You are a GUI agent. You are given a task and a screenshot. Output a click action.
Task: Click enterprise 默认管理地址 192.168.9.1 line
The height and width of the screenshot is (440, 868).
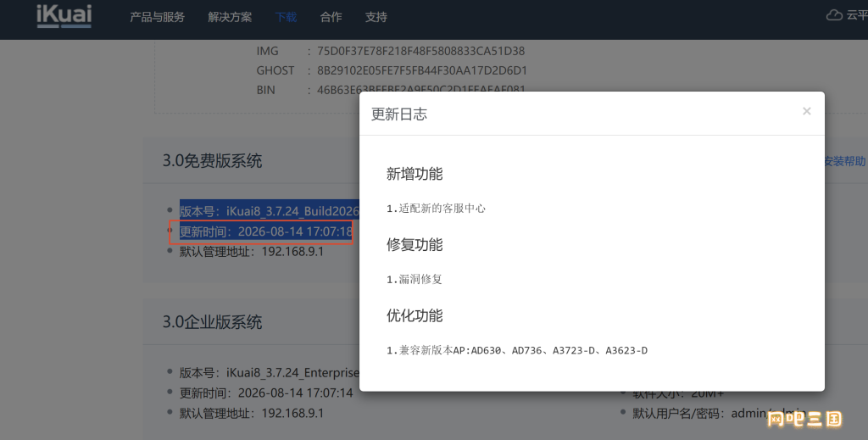point(251,413)
